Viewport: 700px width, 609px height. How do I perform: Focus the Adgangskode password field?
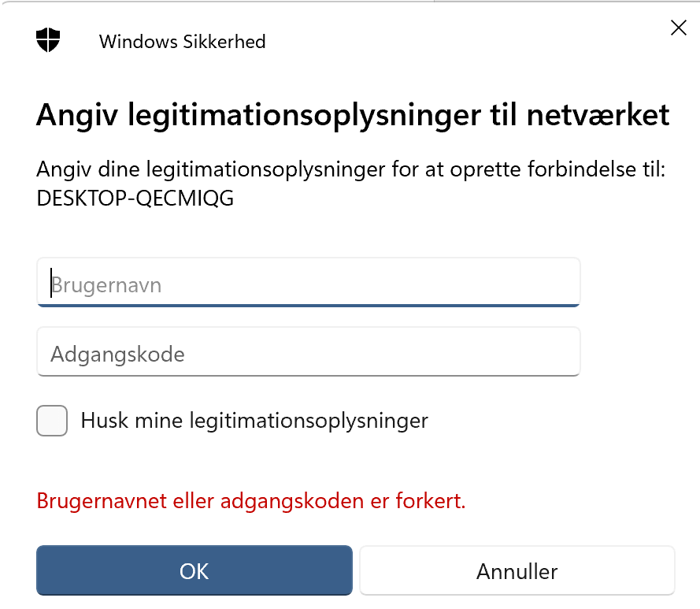(x=309, y=351)
